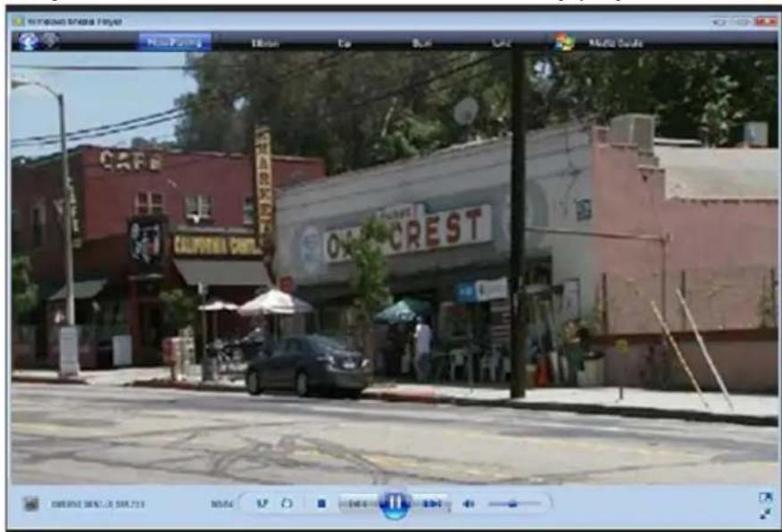This screenshot has height=532, width=782.
Task: Go to the previous track
Action: coord(357,503)
